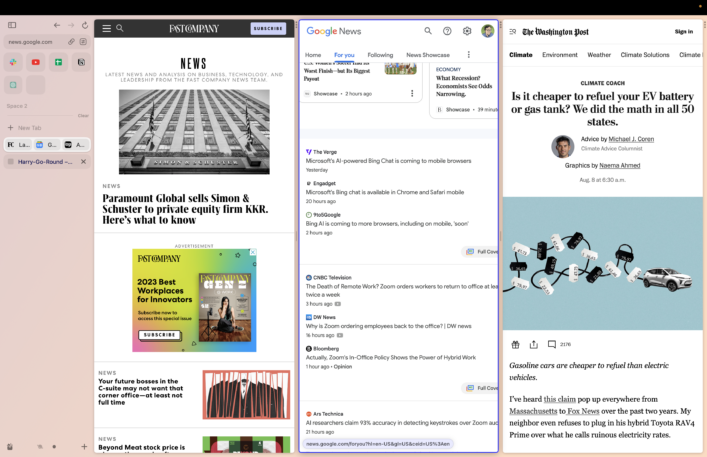Click the Google News logo
The height and width of the screenshot is (457, 707).
(334, 31)
